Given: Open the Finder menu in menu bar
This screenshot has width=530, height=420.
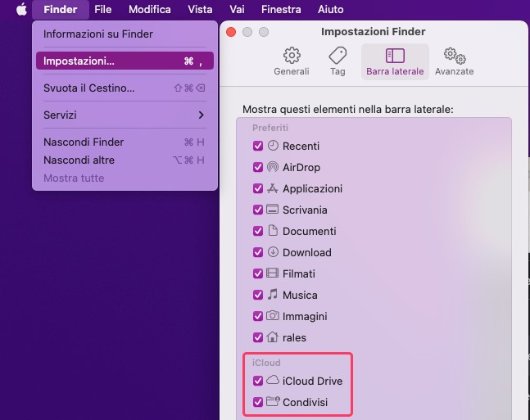Looking at the screenshot, I should [x=61, y=9].
